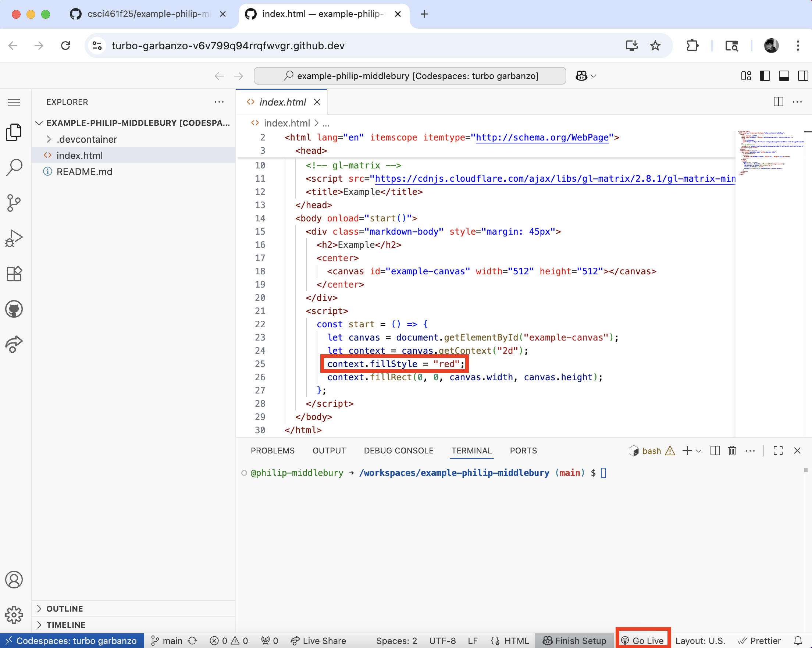The width and height of the screenshot is (812, 648).
Task: Open notifications bell icon
Action: click(x=798, y=641)
